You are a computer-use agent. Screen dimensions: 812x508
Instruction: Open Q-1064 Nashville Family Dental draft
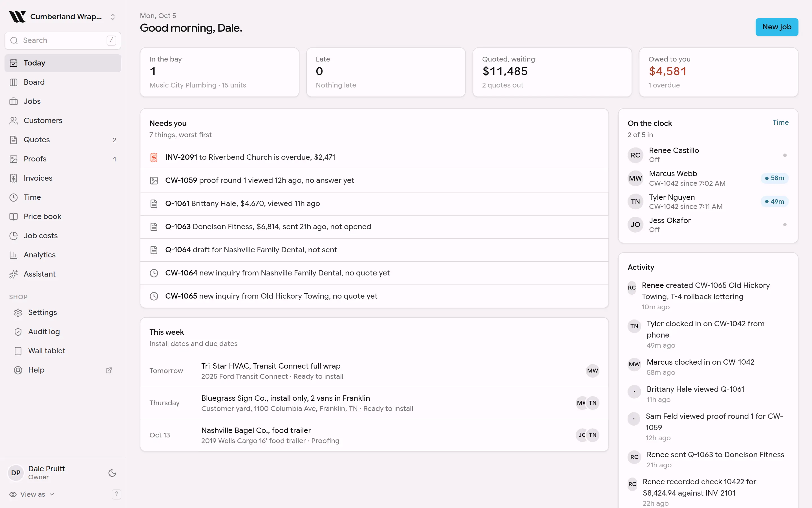click(374, 250)
